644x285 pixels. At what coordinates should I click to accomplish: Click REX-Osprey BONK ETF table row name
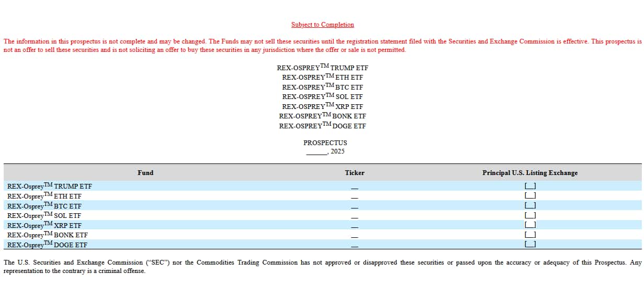click(x=48, y=235)
